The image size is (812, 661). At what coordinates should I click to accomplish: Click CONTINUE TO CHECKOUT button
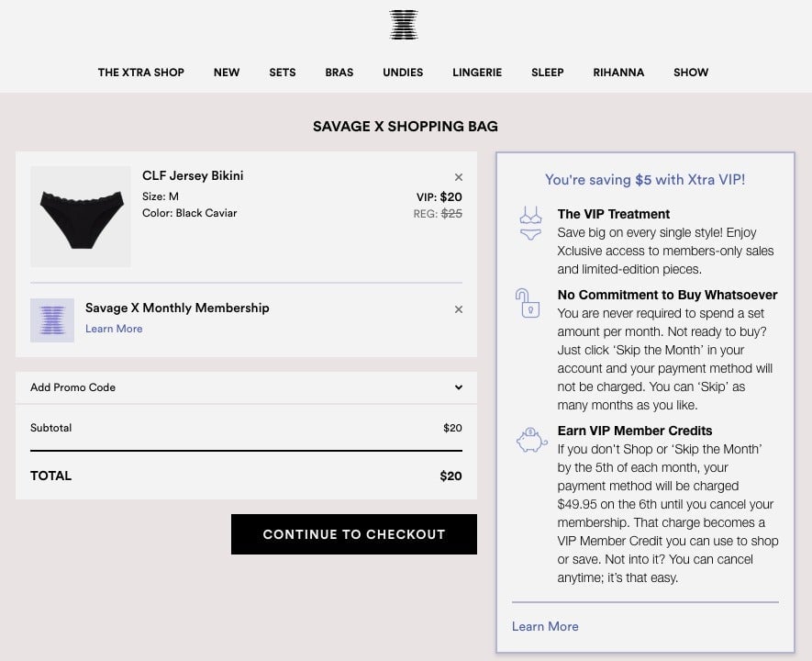(x=353, y=534)
